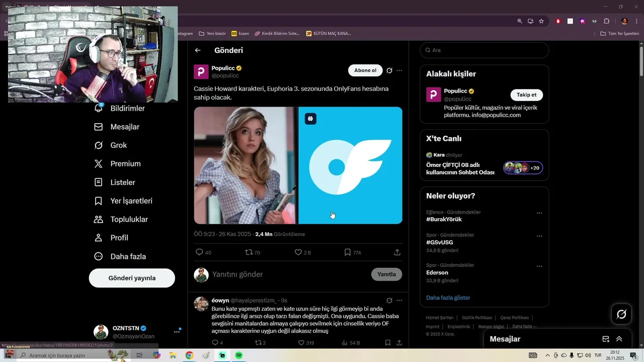The width and height of the screenshot is (644, 362).
Task: Go back with the Gönderi arrow
Action: (x=198, y=50)
